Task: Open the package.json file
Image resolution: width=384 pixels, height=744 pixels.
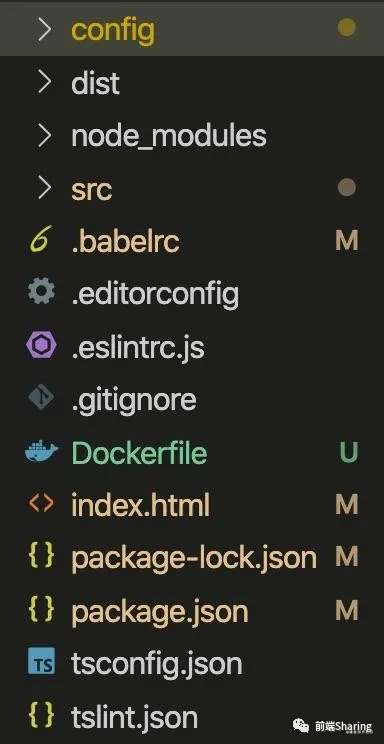Action: pos(192,610)
